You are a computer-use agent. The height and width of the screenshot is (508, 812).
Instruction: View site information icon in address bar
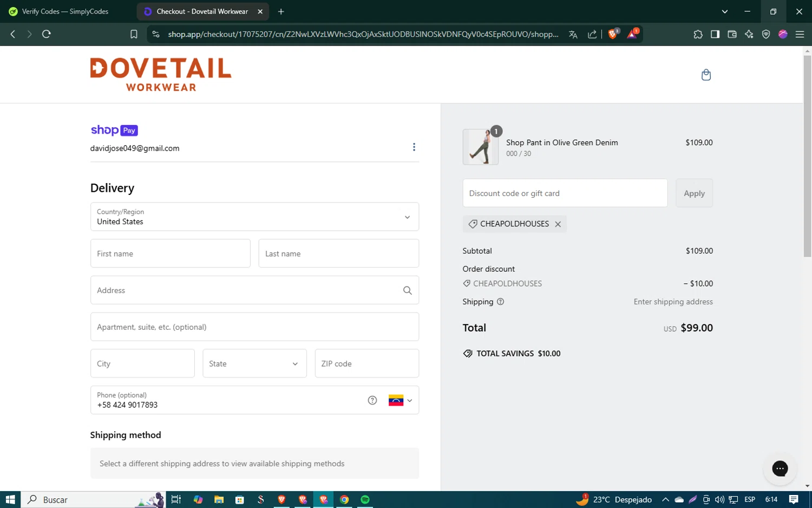click(156, 34)
